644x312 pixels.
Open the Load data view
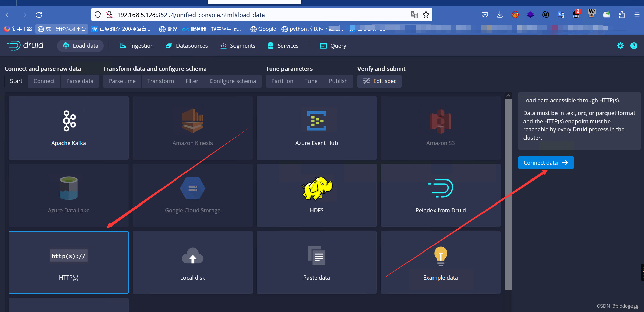(80, 46)
